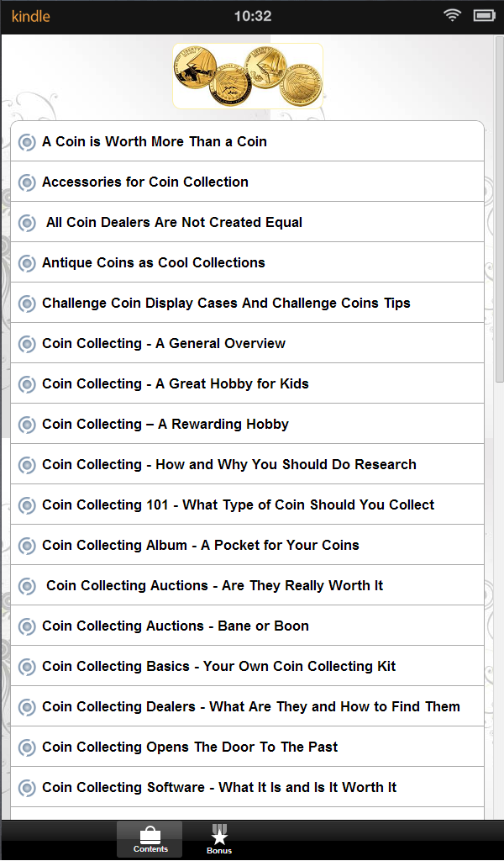Select the bullet for 'Coin Collecting Opens The Door To The Past'
504x861 pixels.
pyautogui.click(x=26, y=747)
